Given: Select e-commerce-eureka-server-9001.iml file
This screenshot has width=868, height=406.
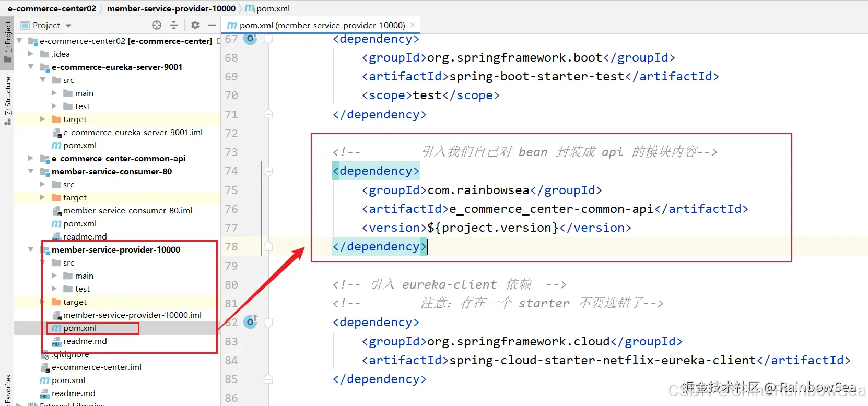Looking at the screenshot, I should pos(133,132).
